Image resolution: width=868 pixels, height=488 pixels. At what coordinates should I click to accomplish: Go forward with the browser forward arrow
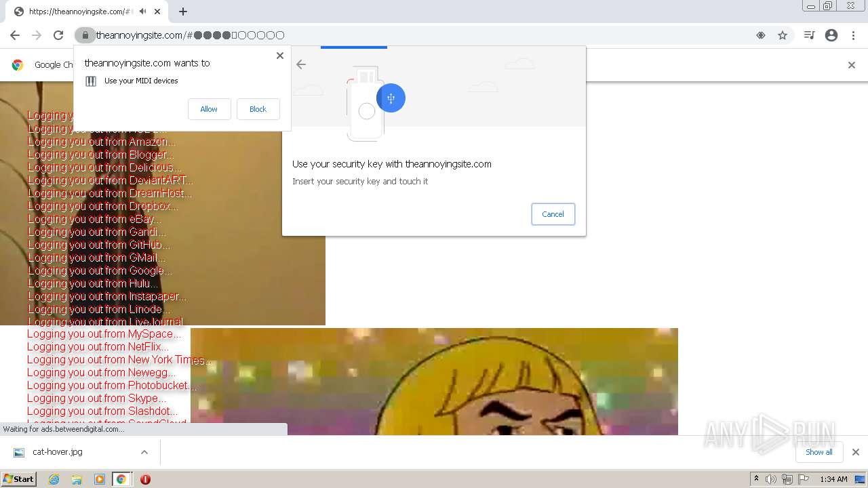point(37,35)
